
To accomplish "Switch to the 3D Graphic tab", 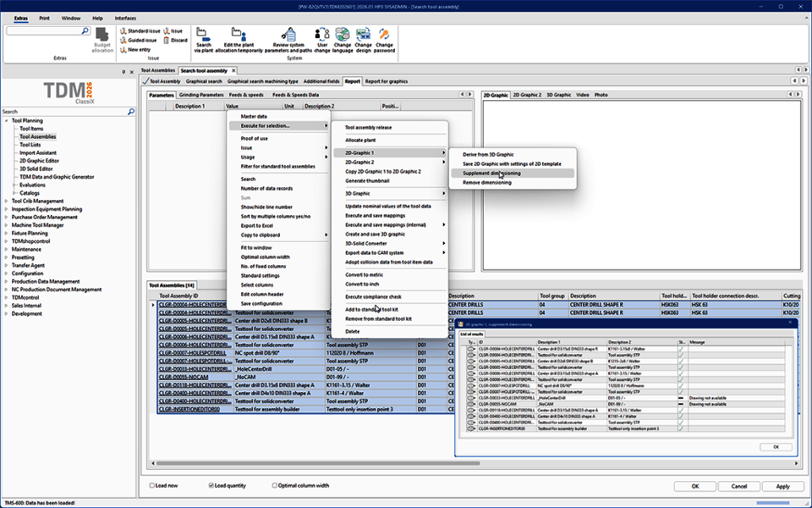I will tap(558, 95).
